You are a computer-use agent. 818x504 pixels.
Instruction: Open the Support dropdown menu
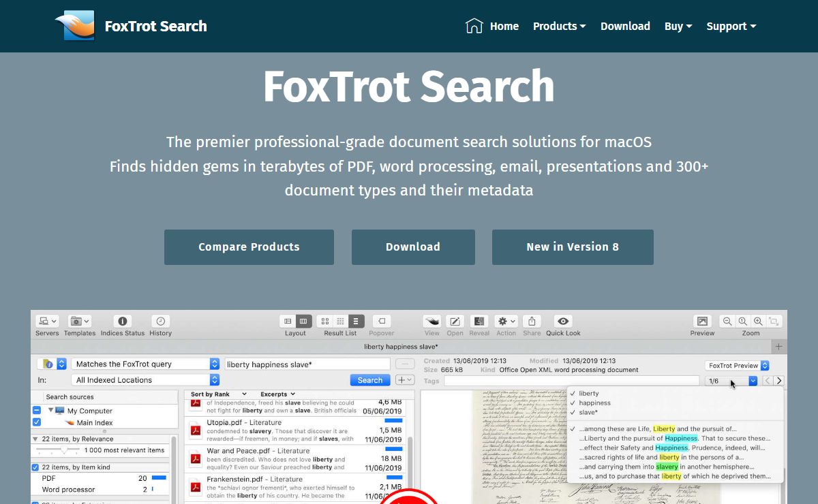coord(731,26)
